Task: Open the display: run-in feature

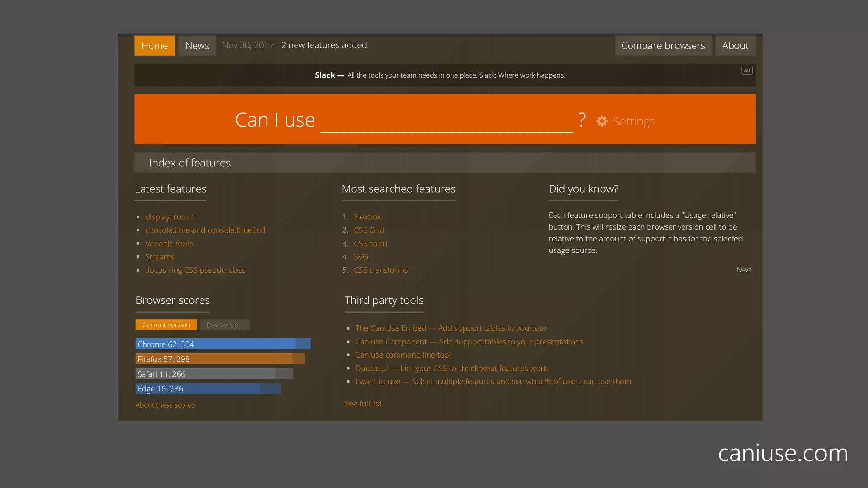Action: (170, 217)
